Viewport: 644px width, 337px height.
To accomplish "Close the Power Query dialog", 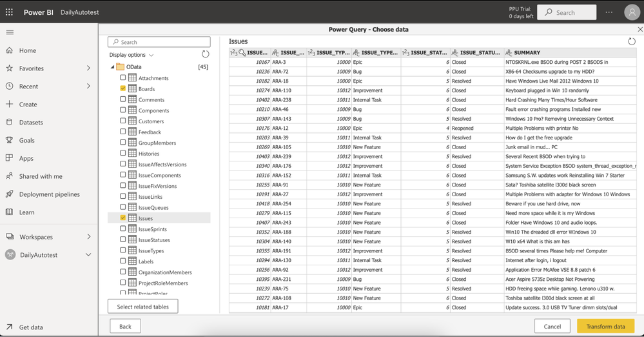I will (640, 29).
